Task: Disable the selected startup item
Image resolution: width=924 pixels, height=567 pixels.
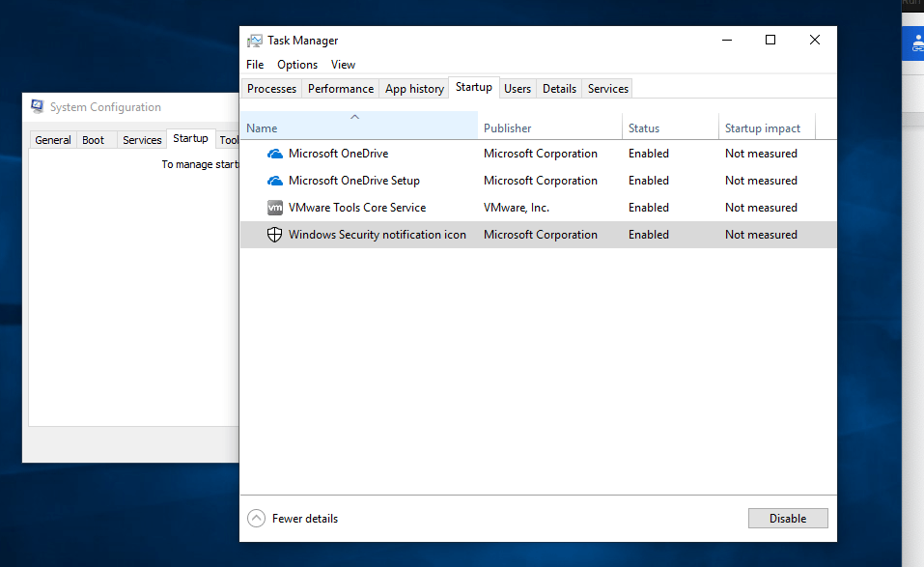Action: pos(788,518)
